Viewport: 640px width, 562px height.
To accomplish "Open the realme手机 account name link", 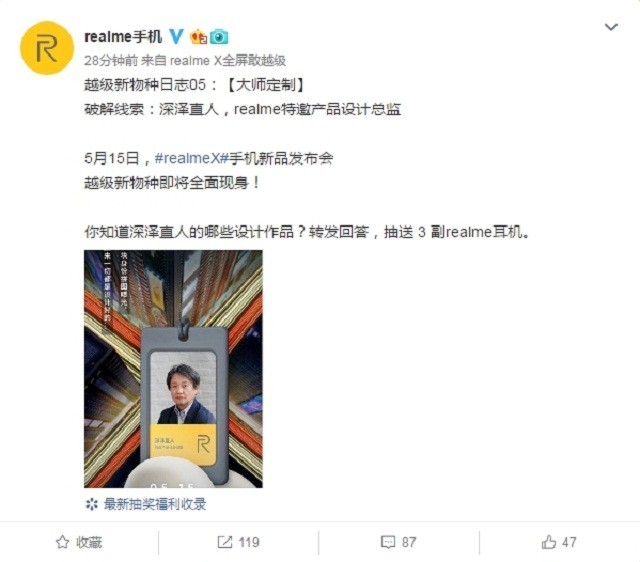I will coord(123,37).
